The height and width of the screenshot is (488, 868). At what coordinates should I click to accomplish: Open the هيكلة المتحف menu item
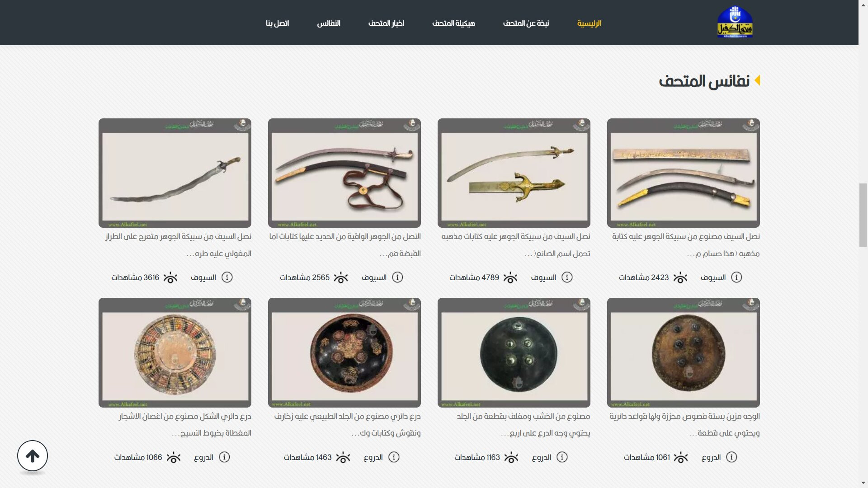453,23
